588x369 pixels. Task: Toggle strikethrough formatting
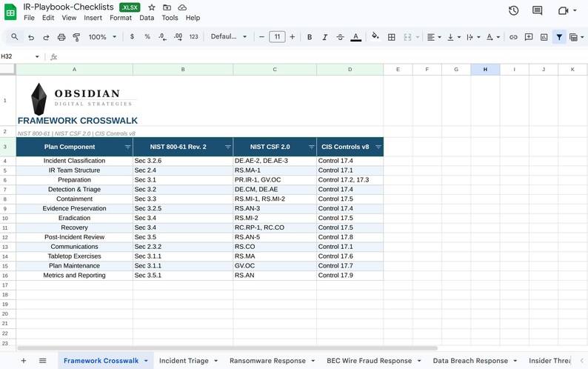pyautogui.click(x=340, y=37)
